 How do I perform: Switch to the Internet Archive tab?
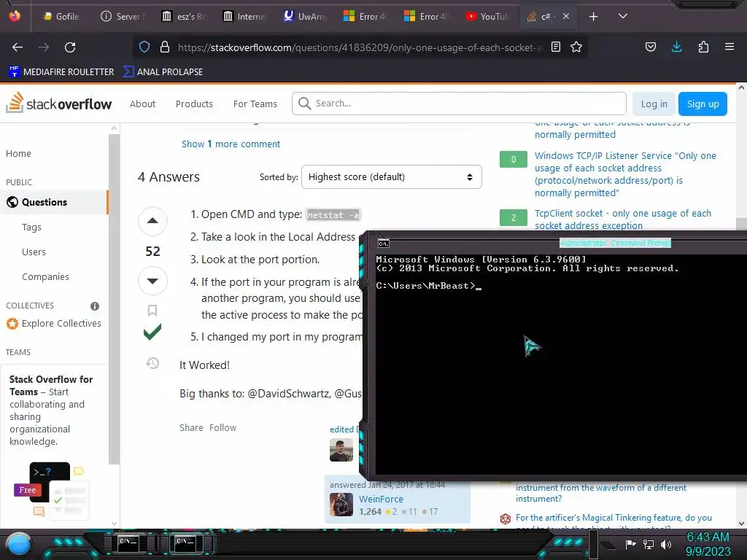click(244, 17)
